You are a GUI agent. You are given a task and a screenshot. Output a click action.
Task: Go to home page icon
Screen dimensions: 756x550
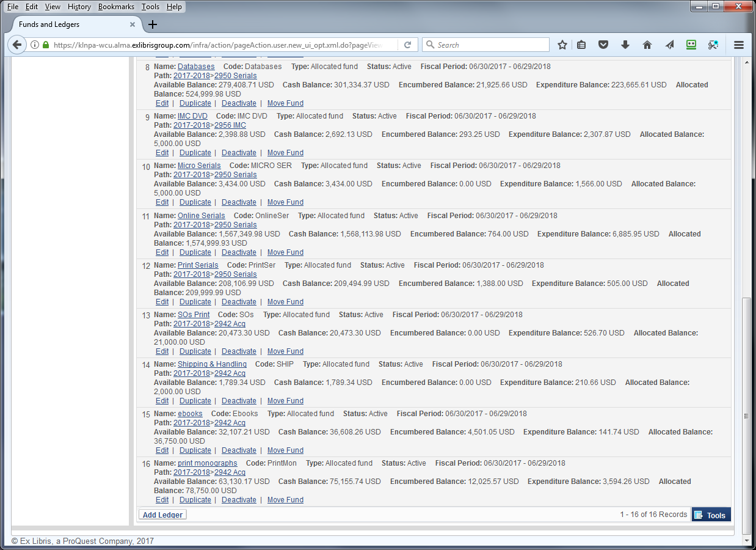647,45
